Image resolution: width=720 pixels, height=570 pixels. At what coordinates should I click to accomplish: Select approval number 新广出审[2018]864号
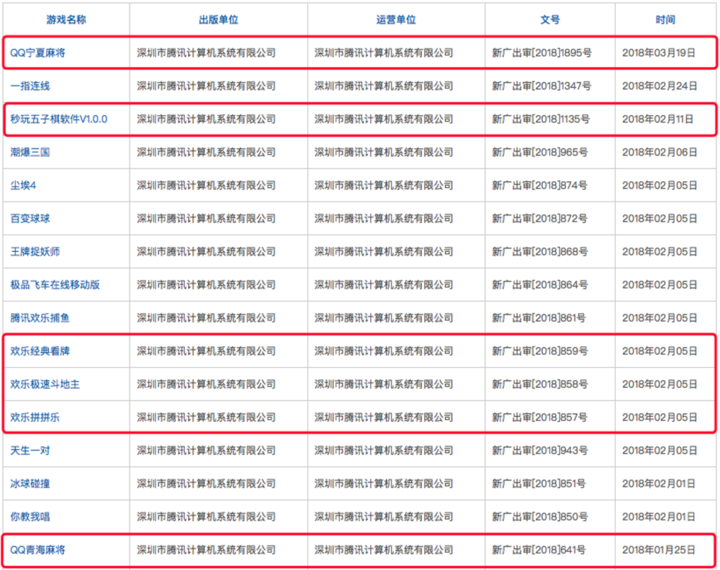click(540, 284)
